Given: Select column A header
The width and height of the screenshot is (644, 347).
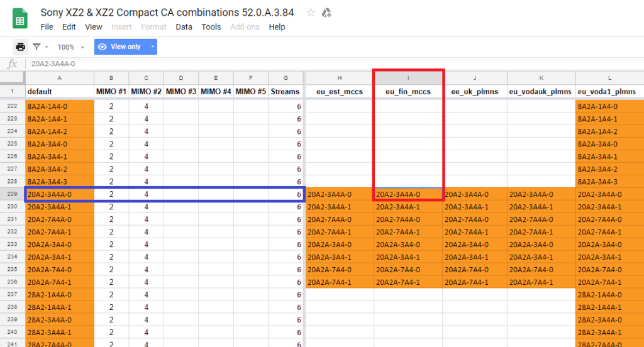Looking at the screenshot, I should coord(60,78).
